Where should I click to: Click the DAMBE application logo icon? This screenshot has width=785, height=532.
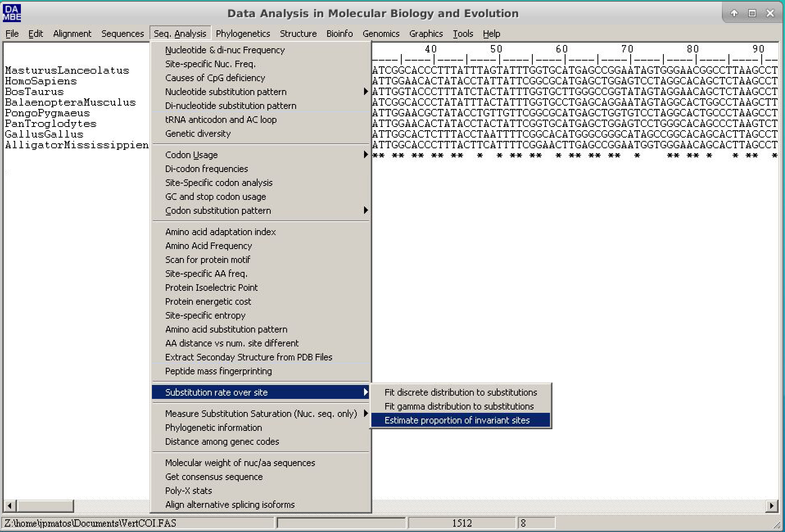[12, 13]
